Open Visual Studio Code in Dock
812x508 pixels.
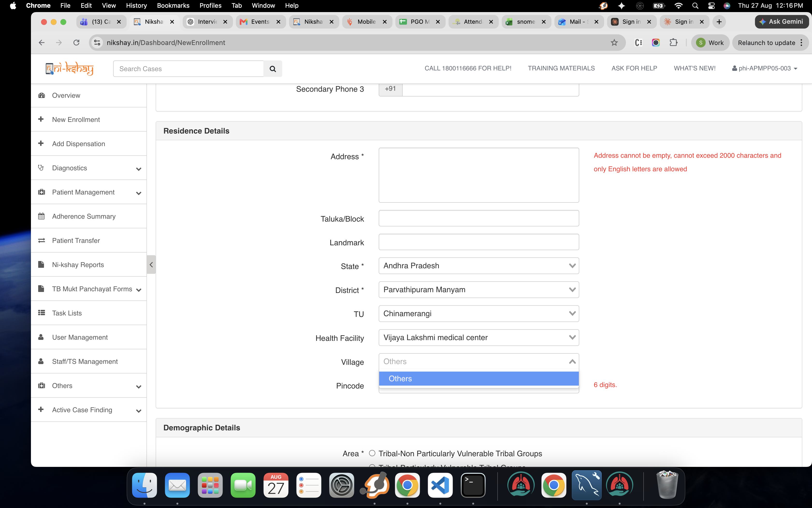(x=440, y=485)
